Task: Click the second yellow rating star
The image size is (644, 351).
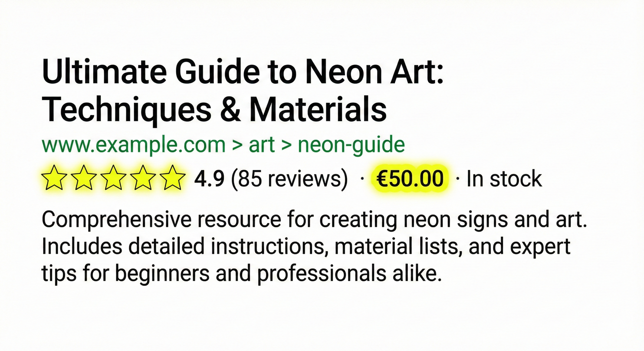Action: point(84,178)
